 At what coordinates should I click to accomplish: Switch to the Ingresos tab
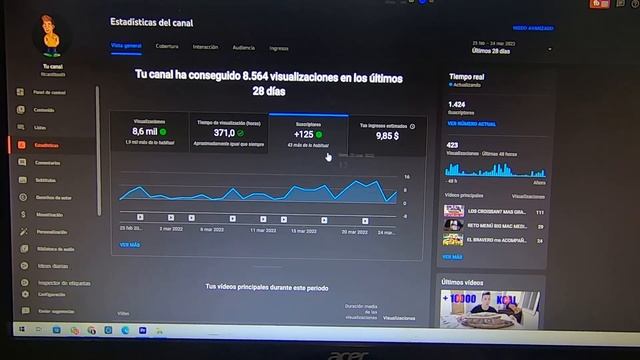coord(279,49)
